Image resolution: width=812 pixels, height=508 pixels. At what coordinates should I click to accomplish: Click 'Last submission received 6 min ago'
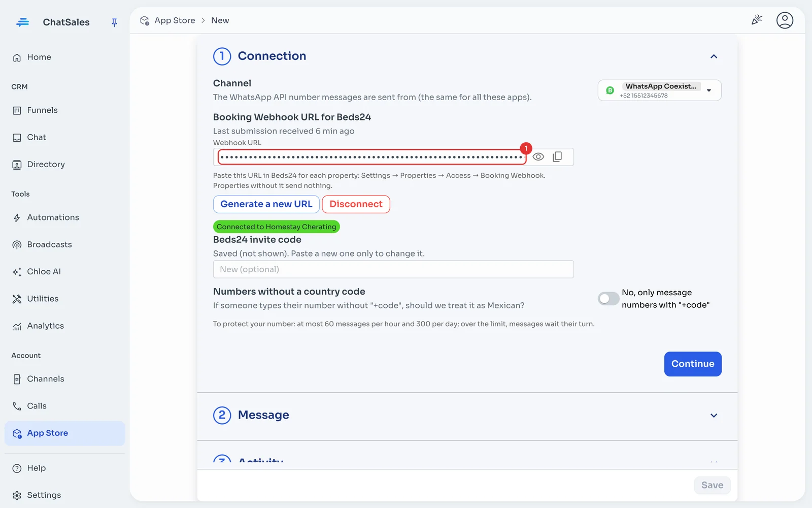(x=284, y=131)
